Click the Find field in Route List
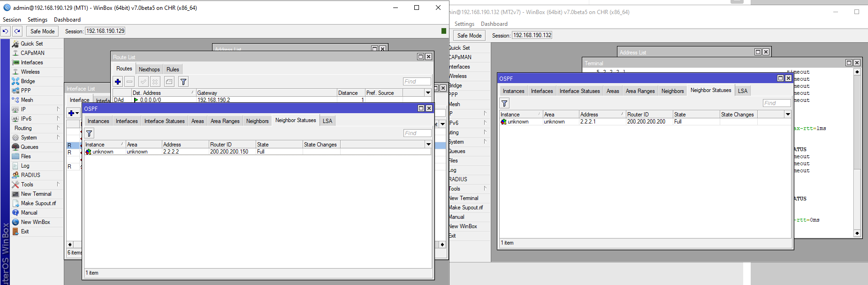The height and width of the screenshot is (285, 868). pyautogui.click(x=417, y=82)
